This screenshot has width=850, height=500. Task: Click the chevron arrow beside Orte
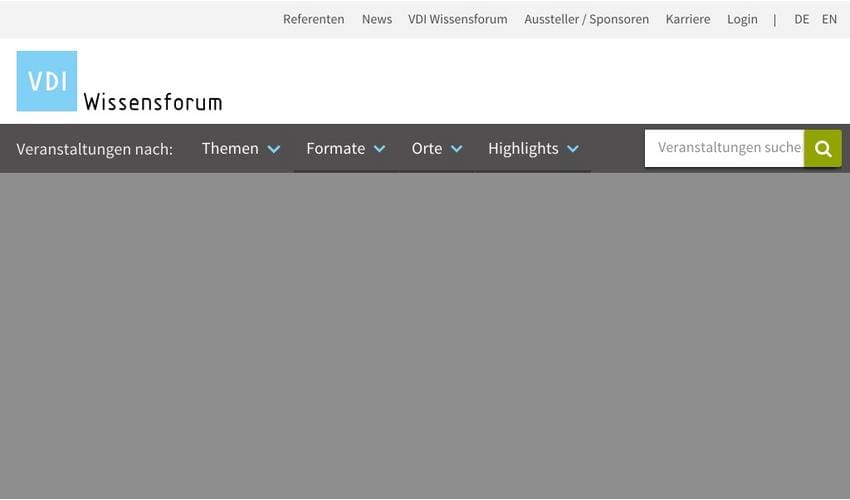456,149
